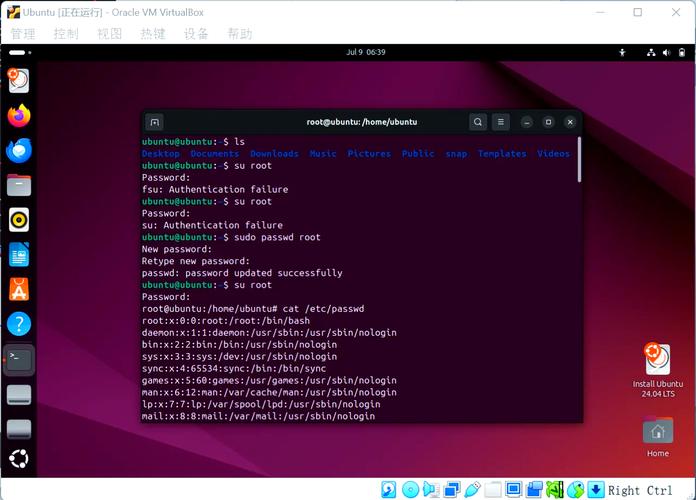
Task: Click the line starting with 'mail:x:8:8'
Action: click(x=258, y=417)
